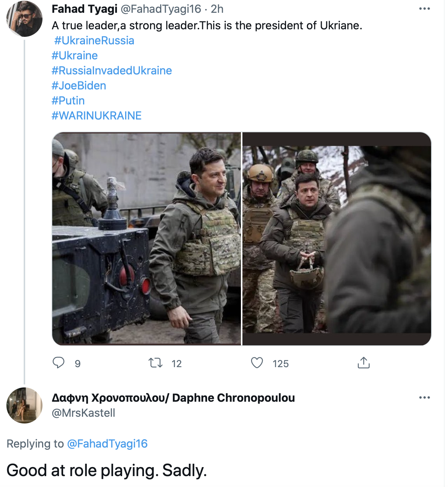Image resolution: width=448 pixels, height=487 pixels.
Task: Open the #WARINUKRAINE hashtag
Action: [x=97, y=116]
